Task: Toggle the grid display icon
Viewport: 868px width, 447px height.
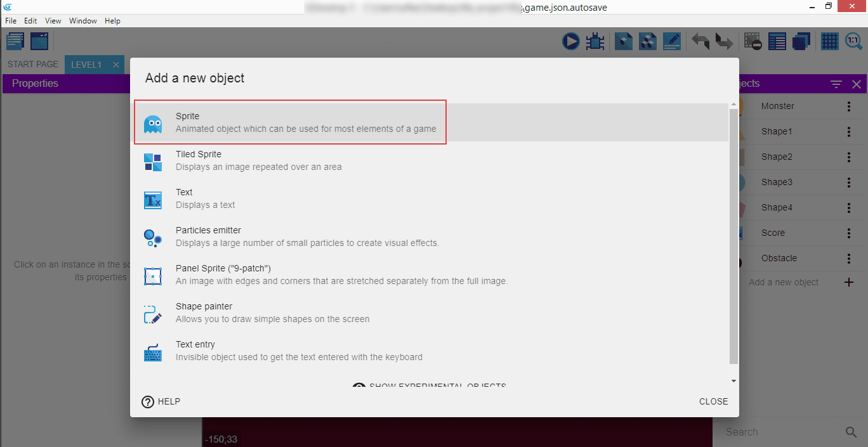Action: coord(829,42)
